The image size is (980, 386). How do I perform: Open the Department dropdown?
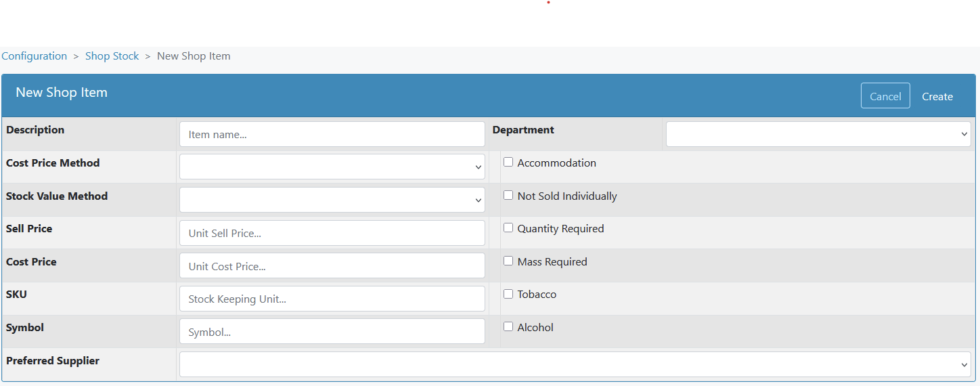coord(818,134)
